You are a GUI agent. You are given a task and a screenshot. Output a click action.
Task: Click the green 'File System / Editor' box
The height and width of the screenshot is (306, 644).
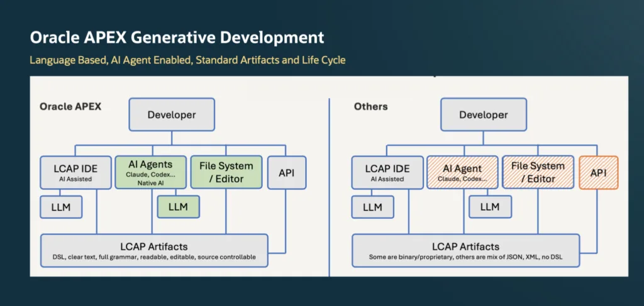coord(226,172)
